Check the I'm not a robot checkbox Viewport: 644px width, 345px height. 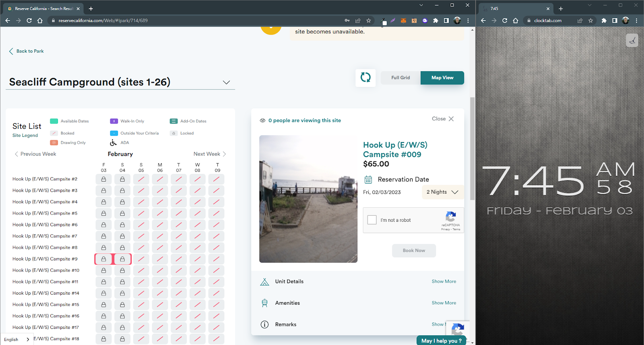click(372, 220)
